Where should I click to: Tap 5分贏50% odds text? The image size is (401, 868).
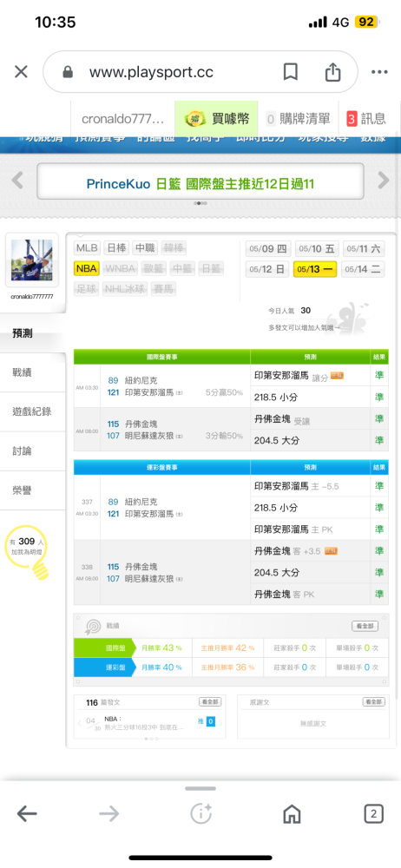pos(224,392)
